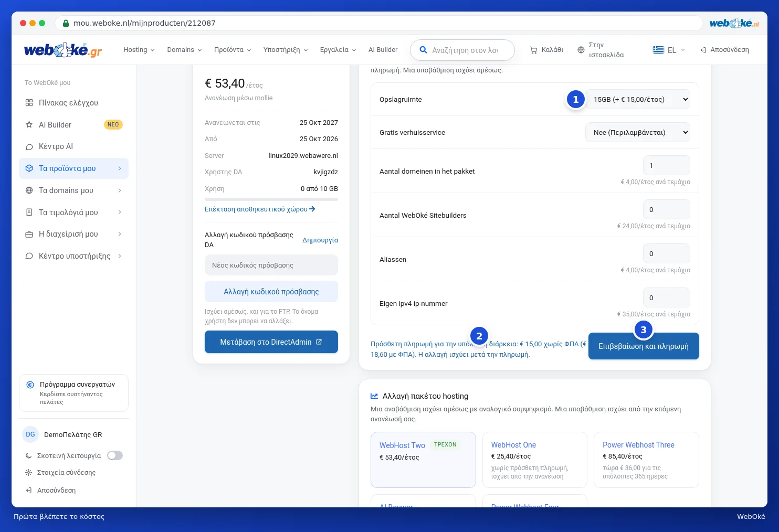Click the Νέος κωδικός πρόσβασης password field
This screenshot has width=779, height=532.
pos(271,265)
